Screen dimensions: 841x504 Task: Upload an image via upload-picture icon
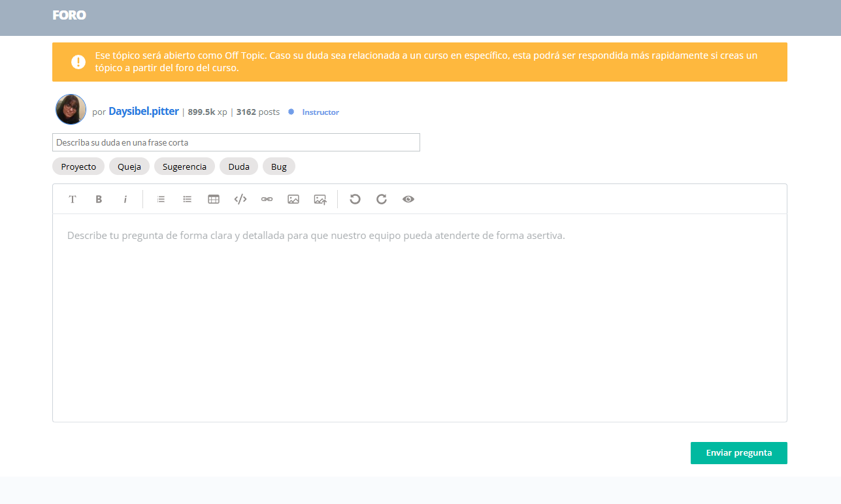(320, 199)
